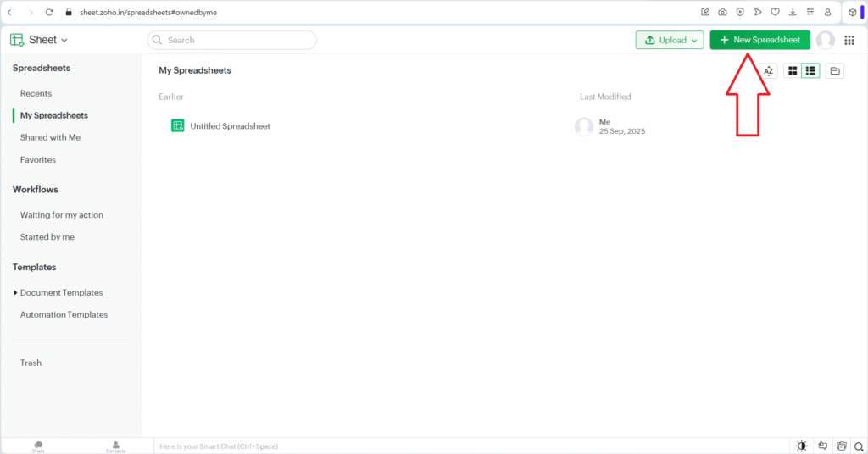The height and width of the screenshot is (454, 868).
Task: Select My Spreadsheets in the sidebar
Action: click(x=54, y=115)
